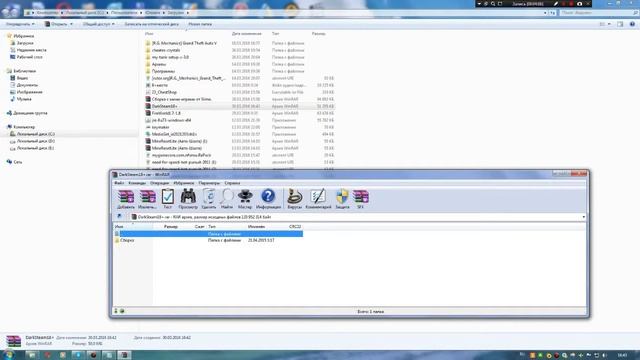This screenshot has height=360, width=640.
Task: Open the Параметры menu in WinRAR
Action: pos(209,183)
